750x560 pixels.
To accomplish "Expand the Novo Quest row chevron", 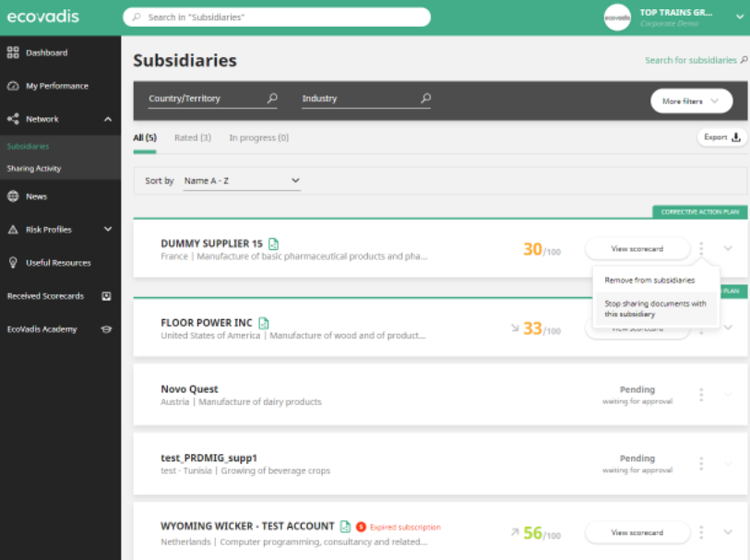I will click(x=728, y=395).
